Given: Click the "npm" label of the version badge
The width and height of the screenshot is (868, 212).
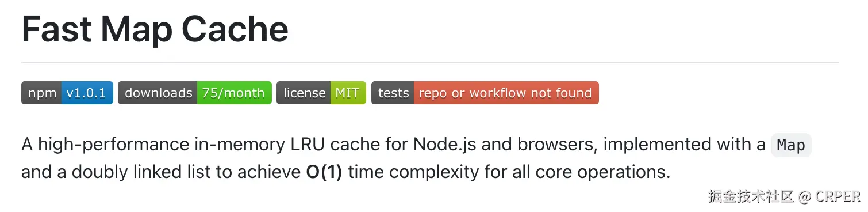Looking at the screenshot, I should click(42, 93).
